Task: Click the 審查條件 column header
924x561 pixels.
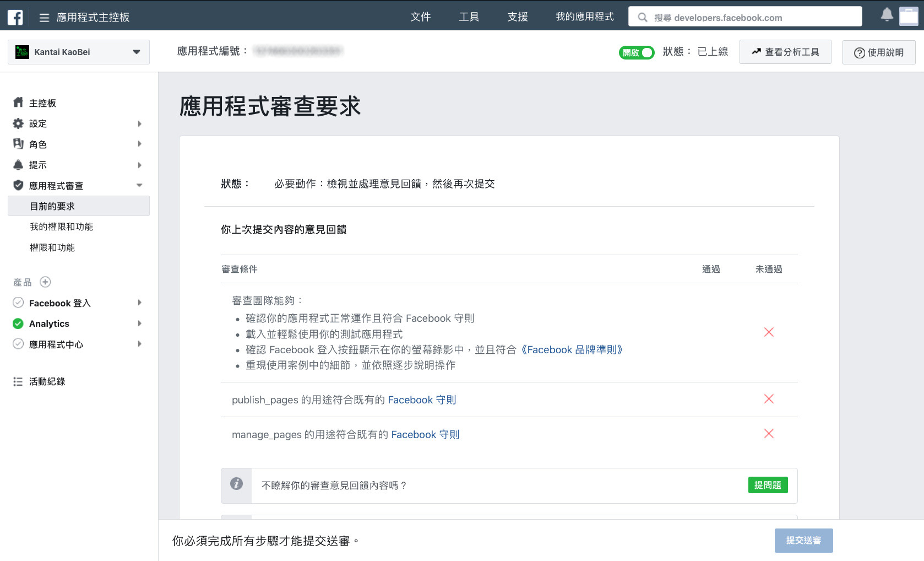Action: [x=240, y=269]
